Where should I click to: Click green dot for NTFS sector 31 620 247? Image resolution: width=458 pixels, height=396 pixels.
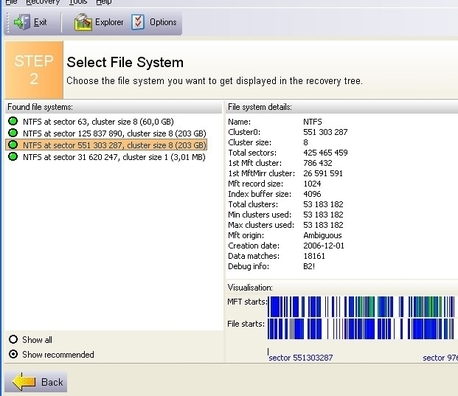[x=13, y=156]
